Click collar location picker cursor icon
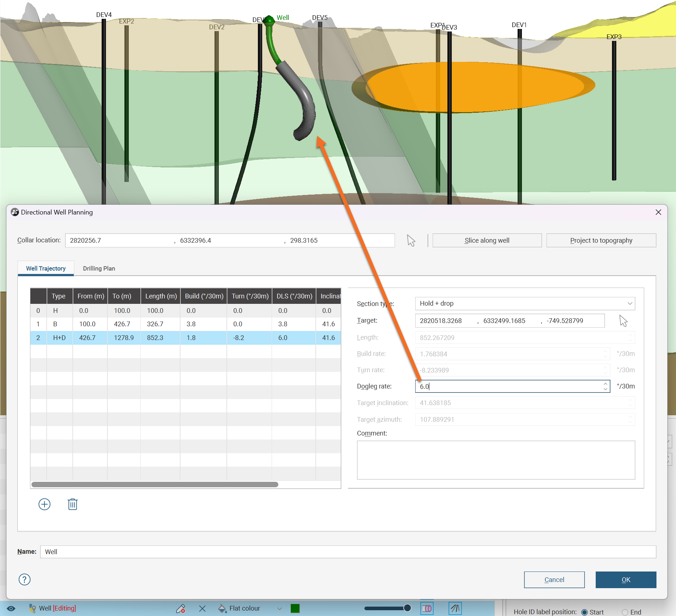Image resolution: width=676 pixels, height=616 pixels. pos(411,241)
